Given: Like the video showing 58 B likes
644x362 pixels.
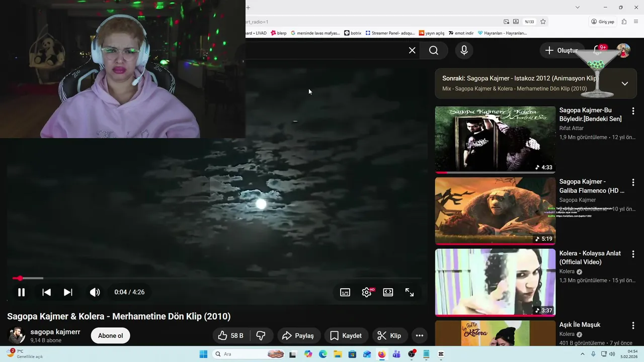Looking at the screenshot, I should point(230,335).
